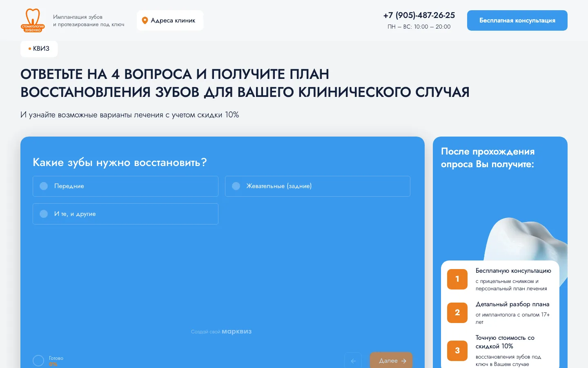Click the Стоматология Зубенко tooth logo
This screenshot has width=588, height=368.
point(33,20)
